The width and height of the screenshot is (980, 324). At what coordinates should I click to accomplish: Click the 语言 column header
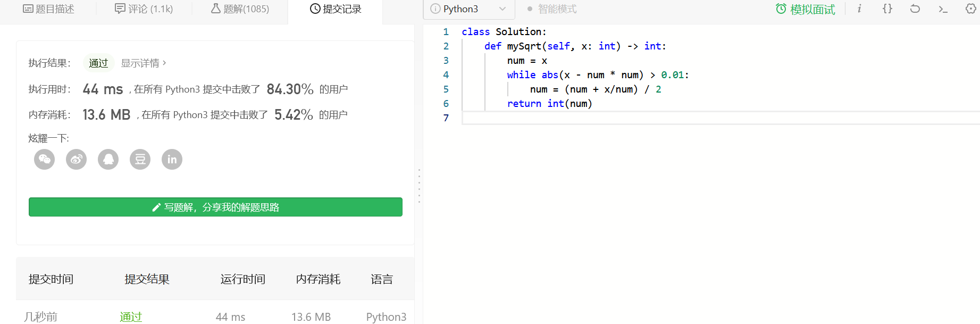[x=382, y=279]
